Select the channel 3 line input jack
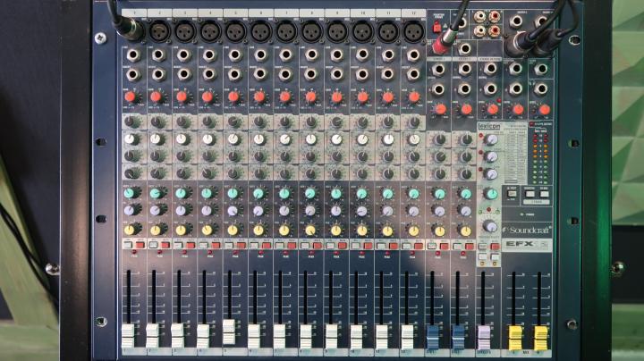Image resolution: width=644 pixels, height=361 pixels. pos(183,55)
